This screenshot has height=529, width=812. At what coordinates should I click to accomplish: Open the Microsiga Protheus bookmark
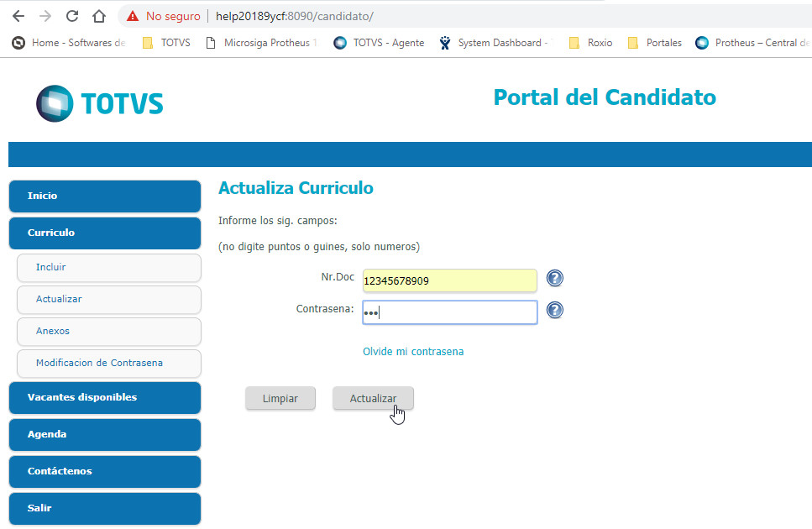pos(261,43)
